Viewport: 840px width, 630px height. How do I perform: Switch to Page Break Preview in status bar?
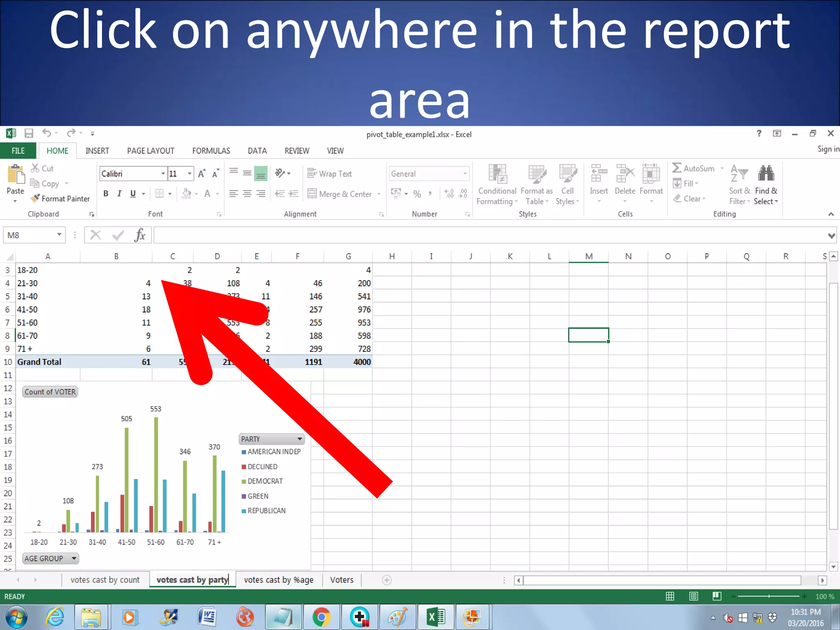717,596
